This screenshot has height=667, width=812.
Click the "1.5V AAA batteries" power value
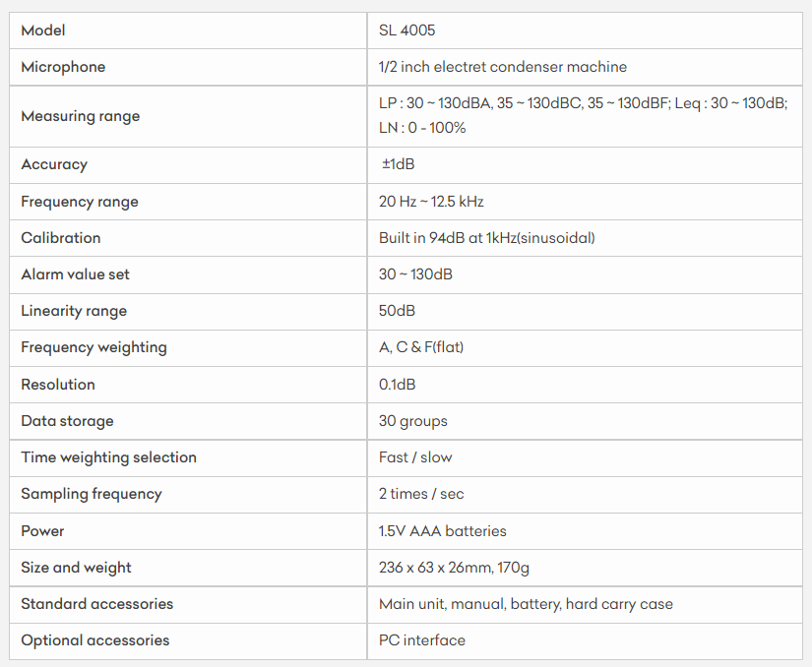[443, 531]
